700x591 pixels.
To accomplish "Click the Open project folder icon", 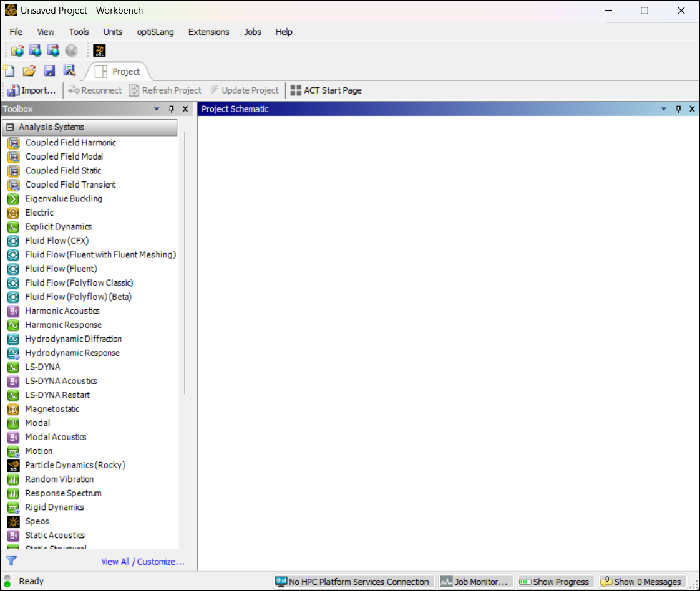I will tap(29, 71).
